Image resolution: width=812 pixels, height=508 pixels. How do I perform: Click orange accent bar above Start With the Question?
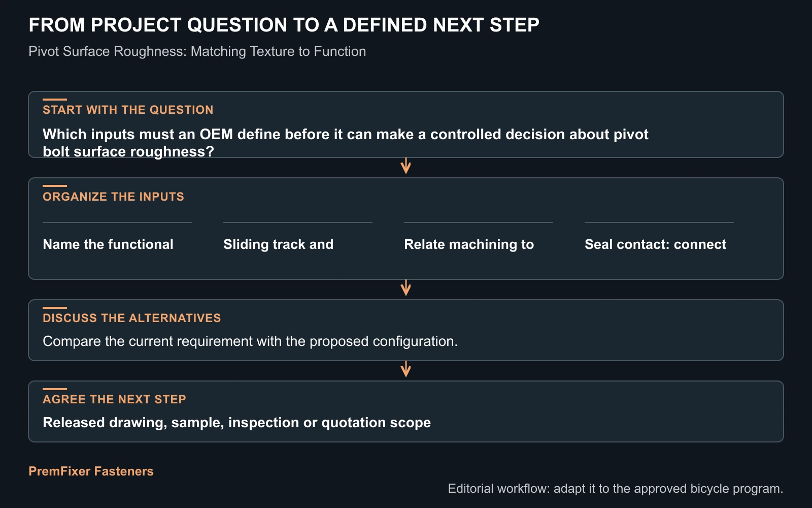click(x=55, y=100)
